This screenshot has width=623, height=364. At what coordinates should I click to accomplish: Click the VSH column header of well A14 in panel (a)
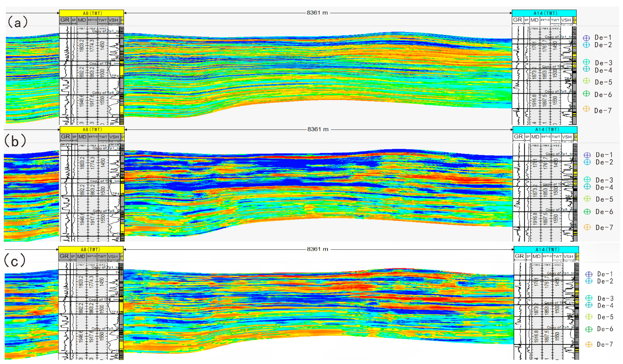(x=566, y=20)
